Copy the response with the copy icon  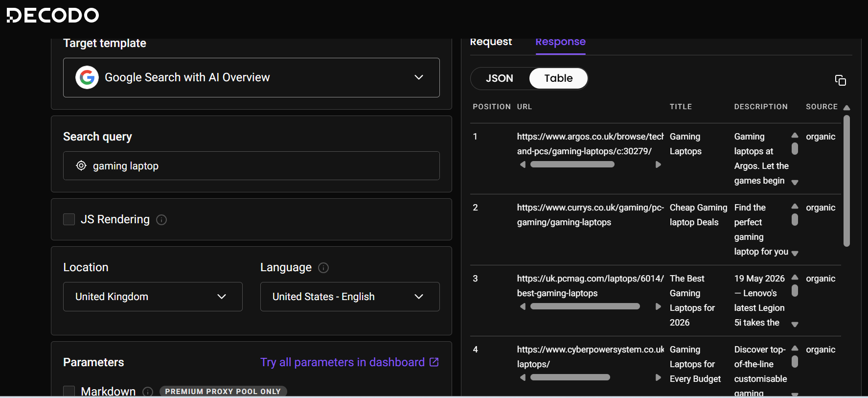pyautogui.click(x=840, y=80)
